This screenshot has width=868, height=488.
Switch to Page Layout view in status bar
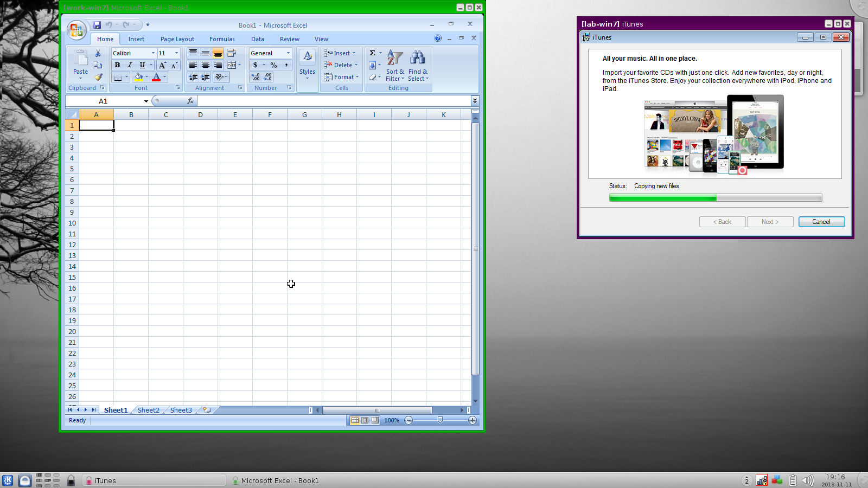(x=363, y=420)
